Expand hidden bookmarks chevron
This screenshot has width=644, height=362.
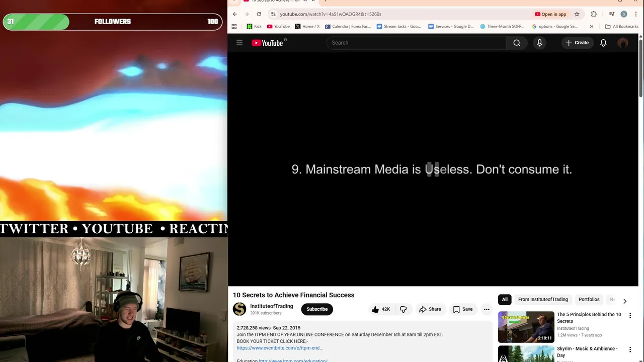(x=592, y=26)
